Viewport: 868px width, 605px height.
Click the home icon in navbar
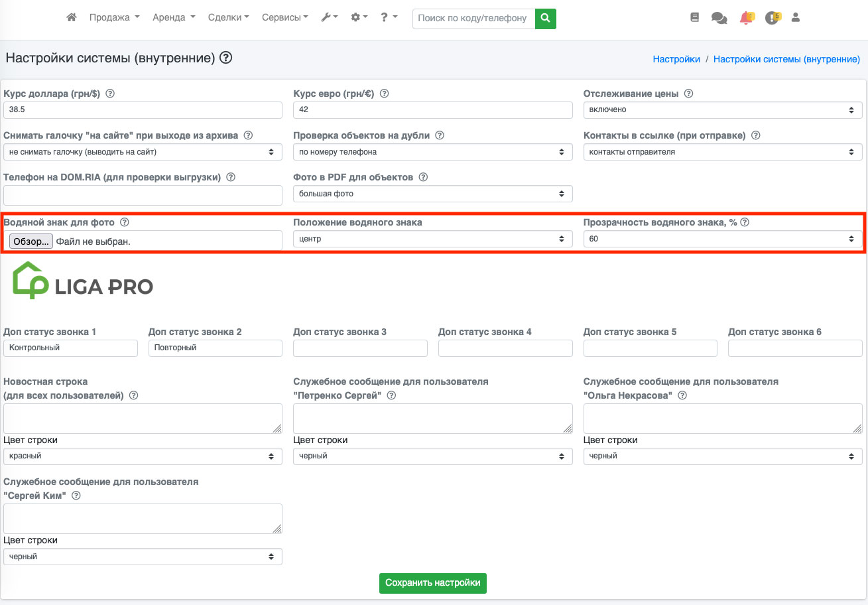(72, 18)
